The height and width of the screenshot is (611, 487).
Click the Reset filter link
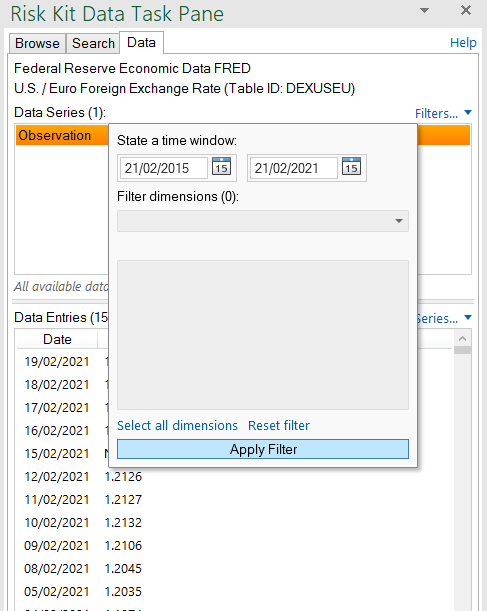(x=279, y=426)
